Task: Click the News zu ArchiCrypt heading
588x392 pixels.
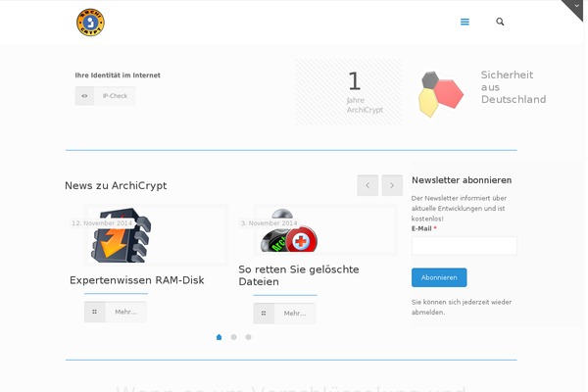Action: click(x=116, y=185)
